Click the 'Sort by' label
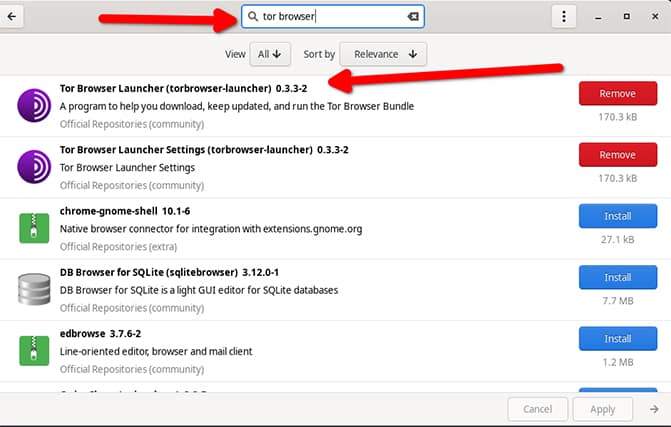This screenshot has height=427, width=671. point(319,54)
